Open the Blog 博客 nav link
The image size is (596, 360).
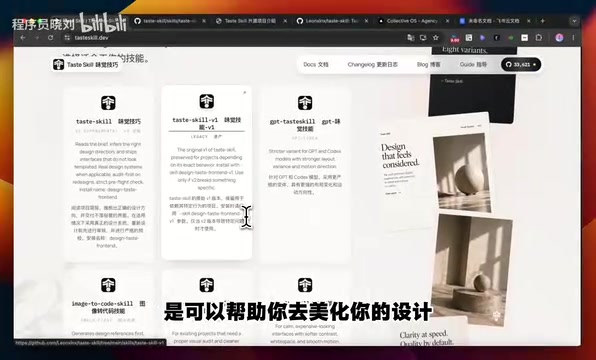click(x=428, y=65)
